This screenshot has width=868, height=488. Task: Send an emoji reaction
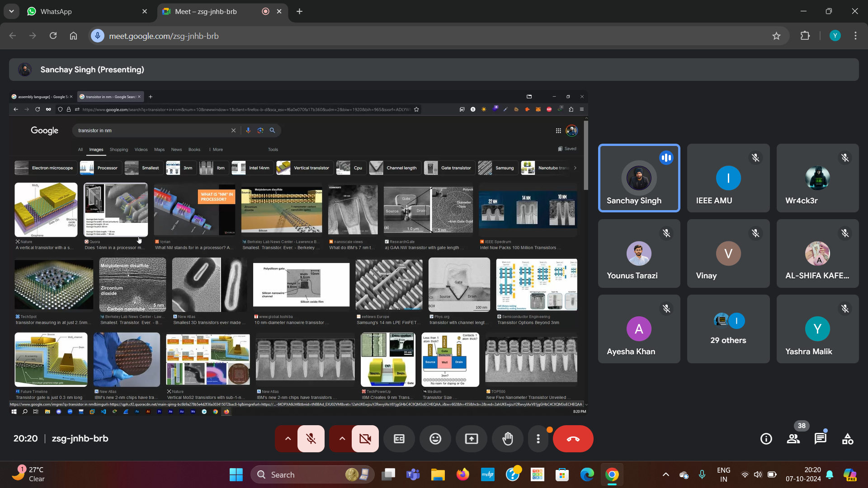coord(435,439)
